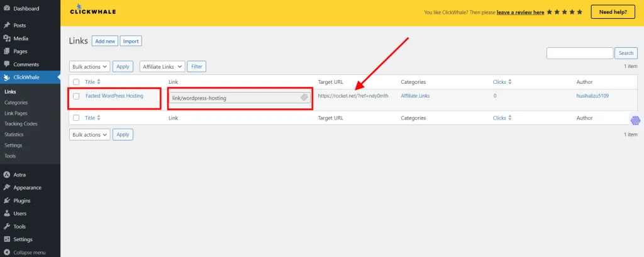Open Plugins via its sidebar icon
Viewport: 644px width, 257px height.
pyautogui.click(x=6, y=200)
